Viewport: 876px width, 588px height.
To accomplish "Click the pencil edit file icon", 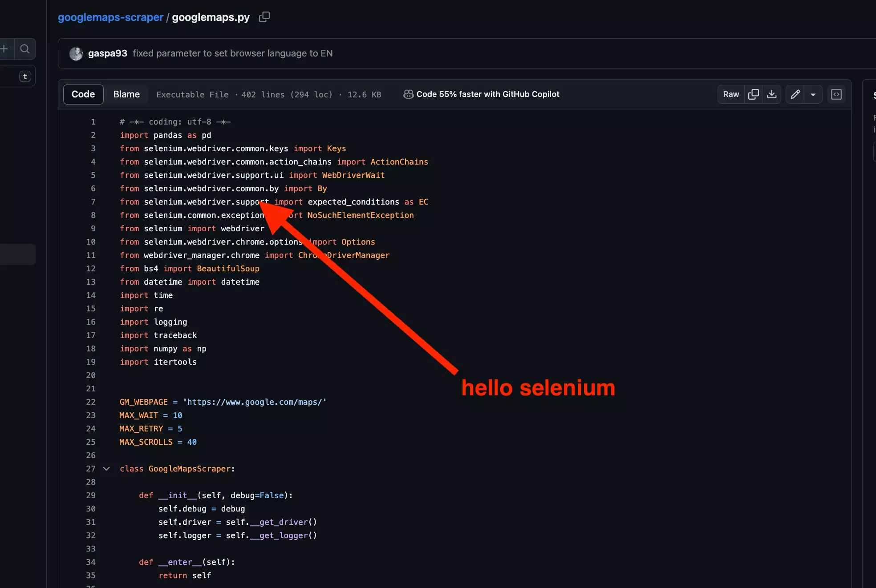I will [795, 94].
